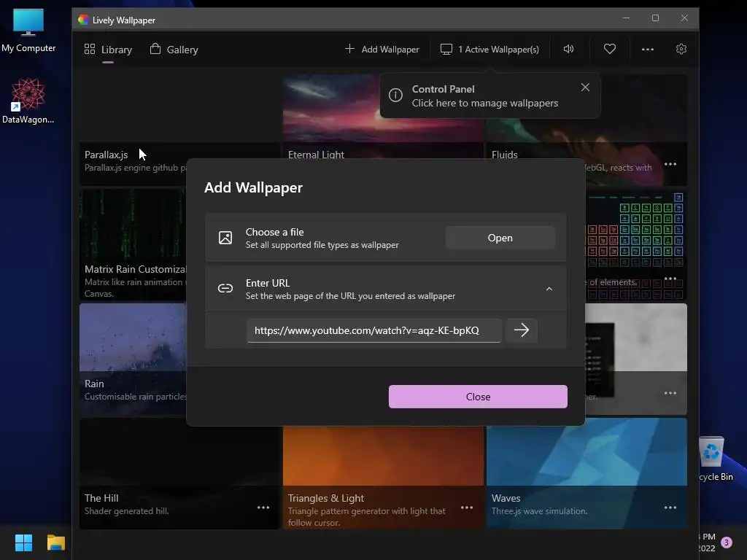
Task: Click the My Computer desktop icon
Action: pos(28,31)
